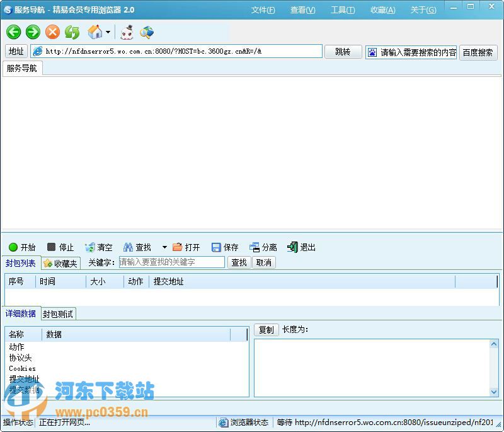Save captured packets with 保存
504x432 pixels.
[x=225, y=247]
